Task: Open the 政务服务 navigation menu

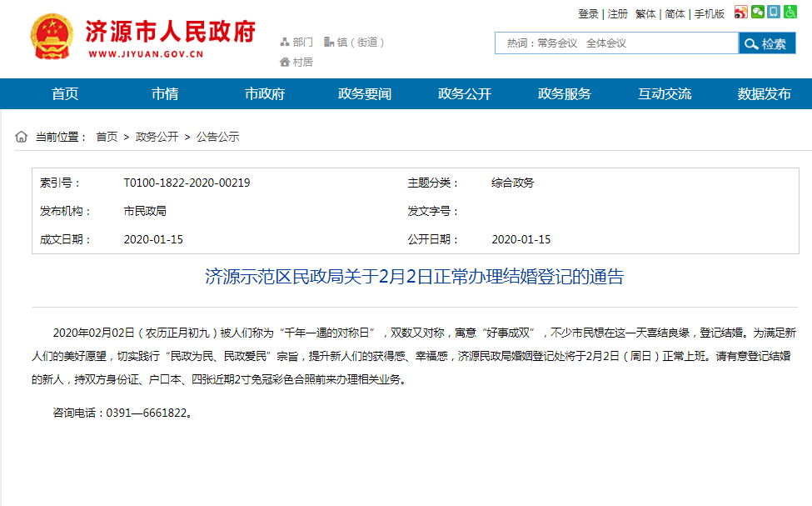Action: click(565, 94)
